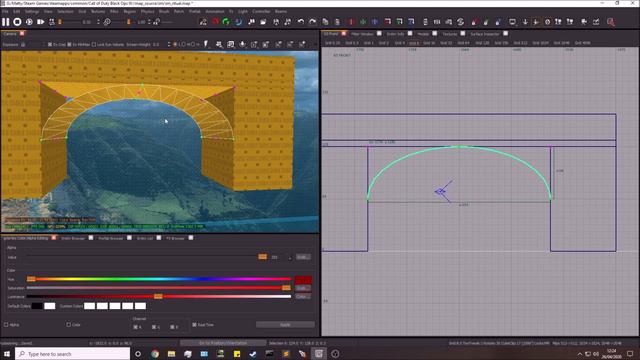This screenshot has width=640, height=360.
Task: Pick the first custom color swatch
Action: tap(89, 306)
